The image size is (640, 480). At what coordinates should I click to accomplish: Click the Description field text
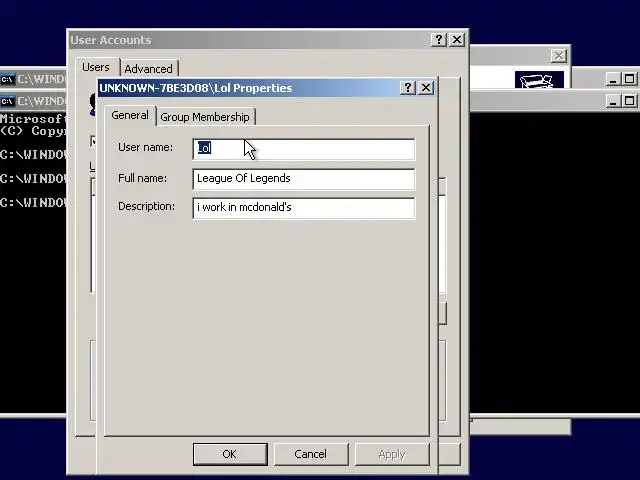pyautogui.click(x=304, y=208)
